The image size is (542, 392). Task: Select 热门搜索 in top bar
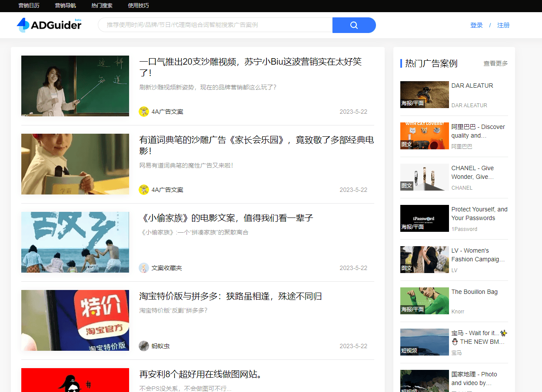(102, 6)
